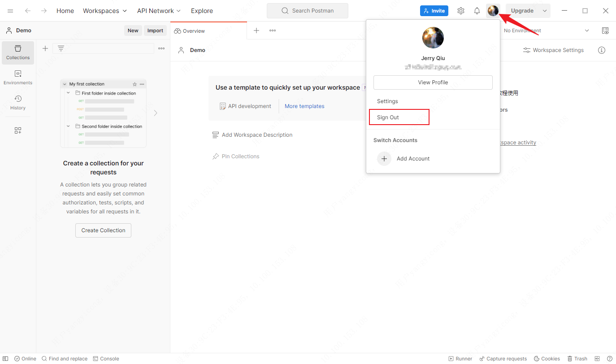Click the profile picture in the account menu
Viewport: 616px width, 364px height.
click(433, 38)
